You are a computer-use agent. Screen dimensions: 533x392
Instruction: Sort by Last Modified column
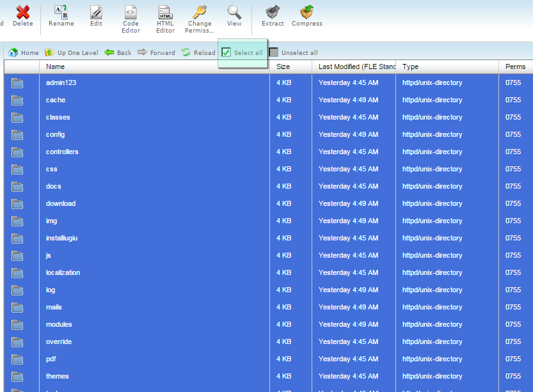(354, 67)
